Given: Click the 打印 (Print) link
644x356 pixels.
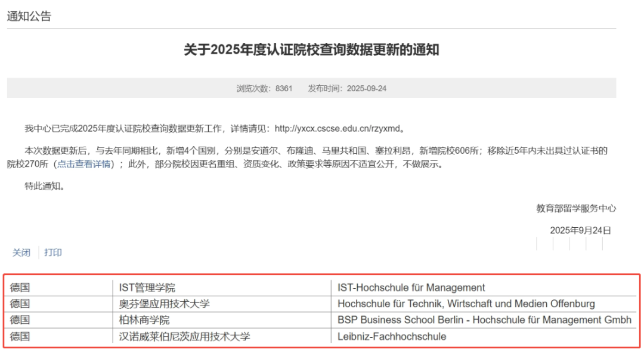Looking at the screenshot, I should (53, 252).
